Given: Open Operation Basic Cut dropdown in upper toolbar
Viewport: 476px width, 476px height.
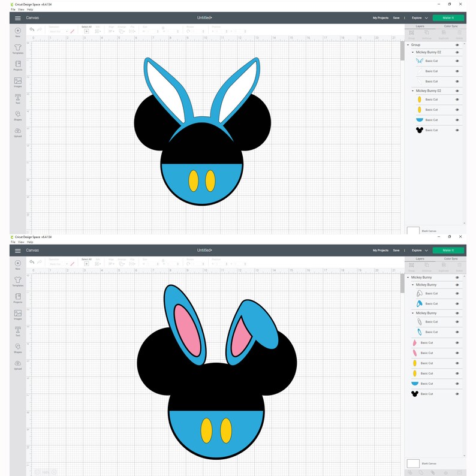Looking at the screenshot, I should tap(59, 31).
